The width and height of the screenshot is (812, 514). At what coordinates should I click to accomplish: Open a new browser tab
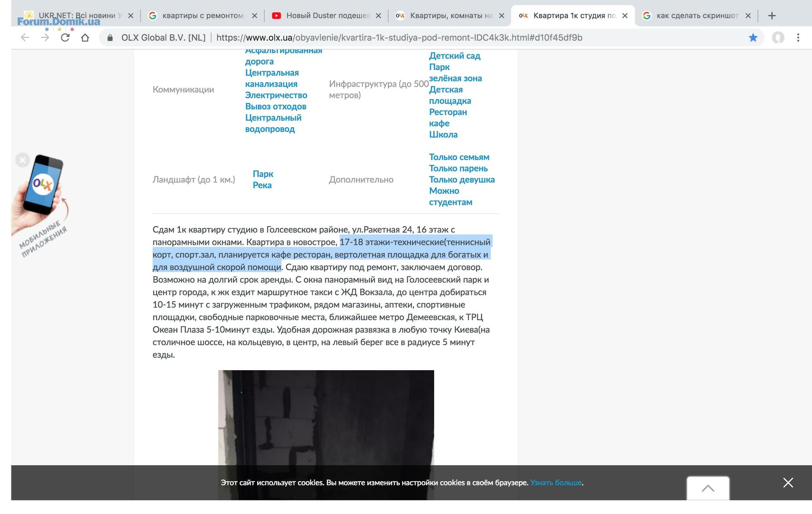tap(772, 16)
